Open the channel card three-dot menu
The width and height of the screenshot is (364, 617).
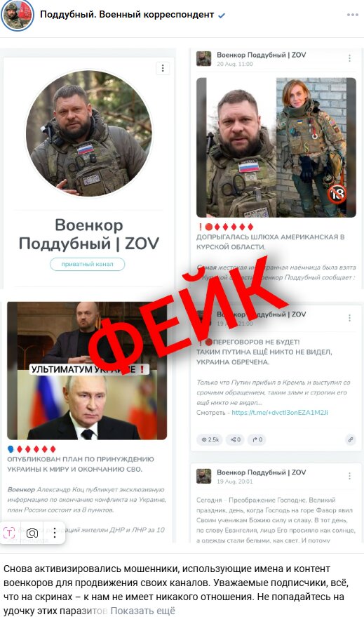coord(163,68)
